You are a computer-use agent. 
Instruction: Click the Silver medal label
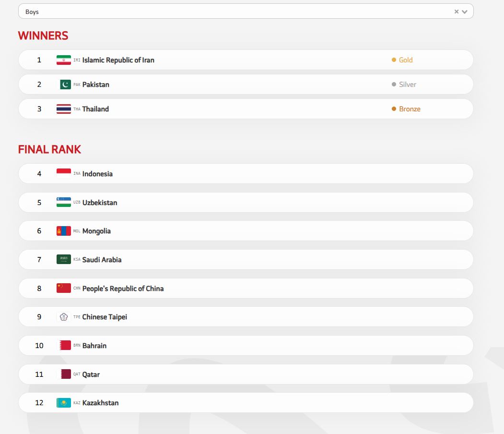click(408, 84)
